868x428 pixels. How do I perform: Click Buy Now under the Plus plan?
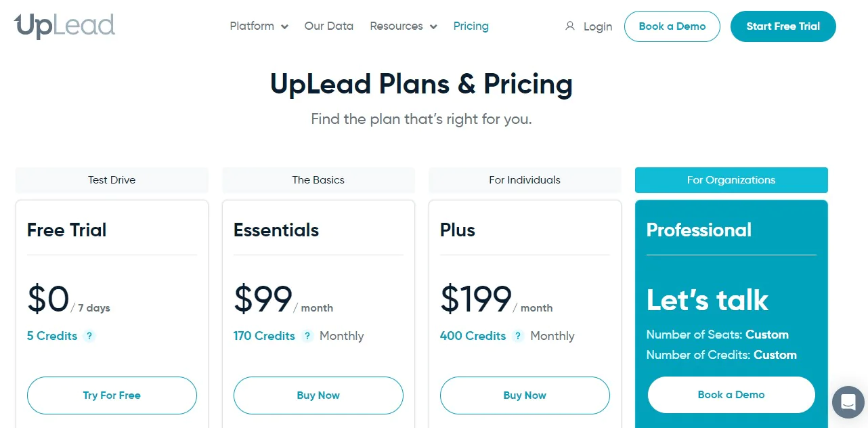point(525,395)
